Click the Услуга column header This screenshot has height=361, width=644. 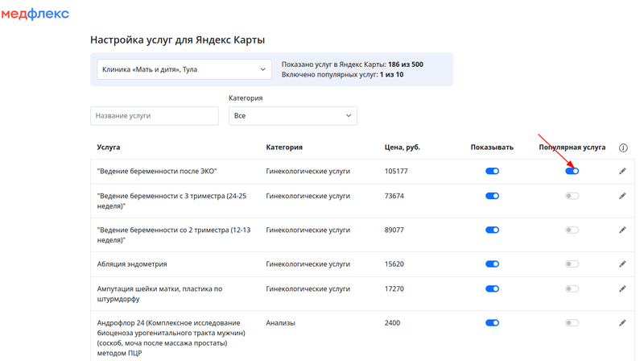109,147
